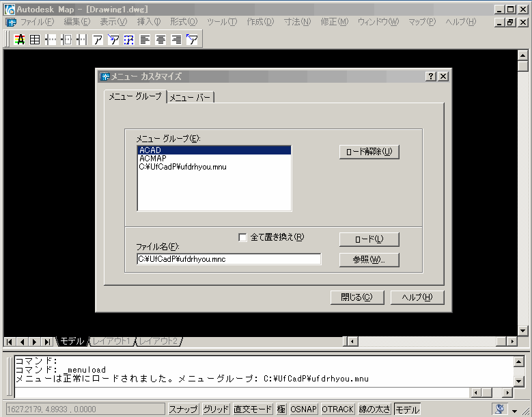Switch to the メニュー バー tab

tap(191, 98)
